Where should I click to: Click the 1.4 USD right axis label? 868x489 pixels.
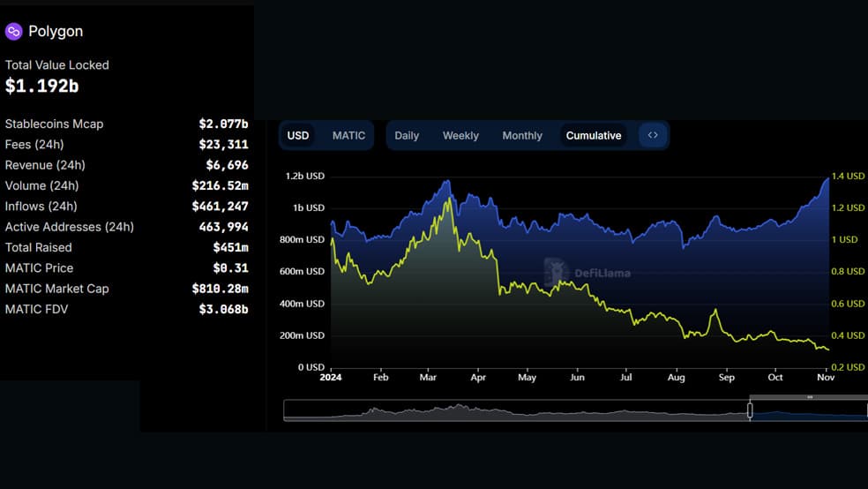[848, 177]
